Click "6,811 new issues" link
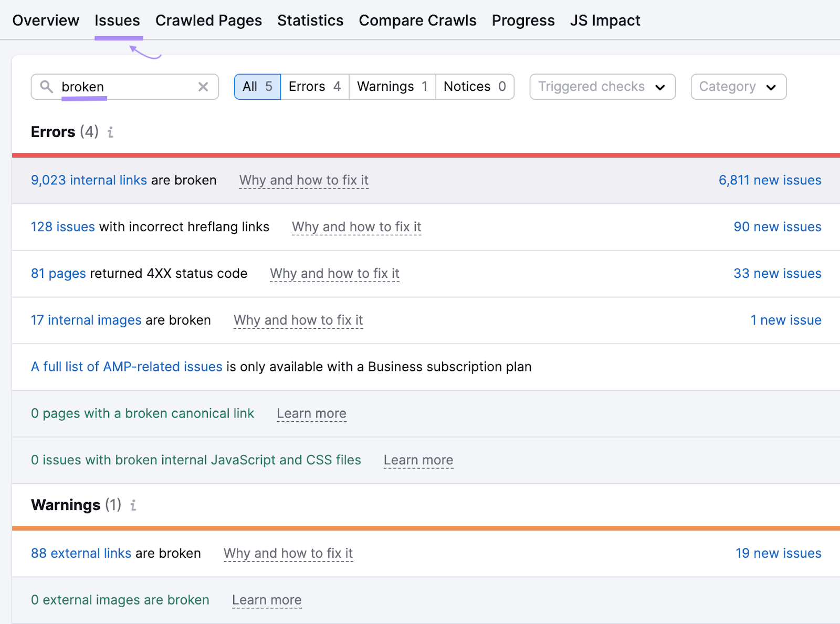The image size is (840, 624). point(770,180)
